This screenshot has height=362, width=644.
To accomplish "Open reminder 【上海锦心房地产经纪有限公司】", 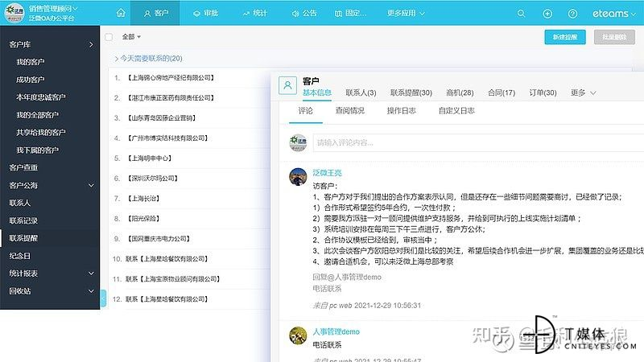I will coord(171,77).
